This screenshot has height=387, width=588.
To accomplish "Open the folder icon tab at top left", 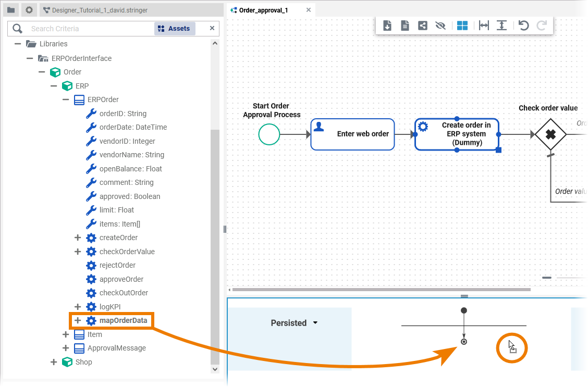I will tap(11, 10).
